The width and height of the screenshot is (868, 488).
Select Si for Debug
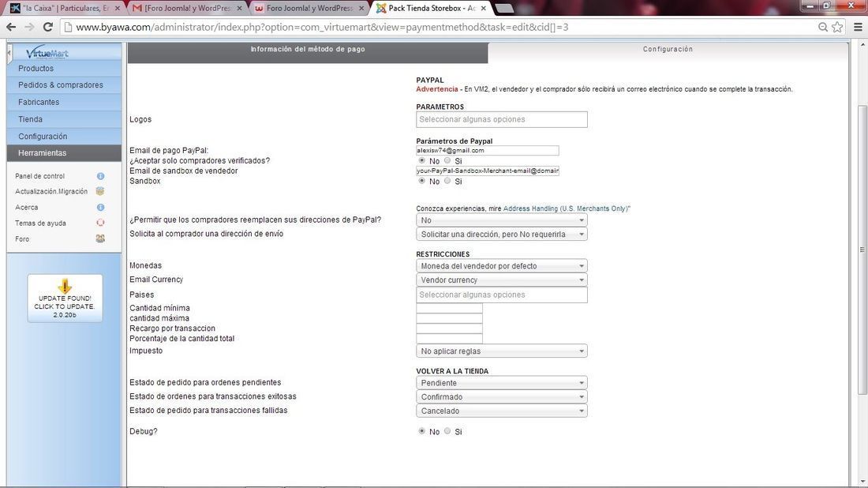pyautogui.click(x=447, y=431)
